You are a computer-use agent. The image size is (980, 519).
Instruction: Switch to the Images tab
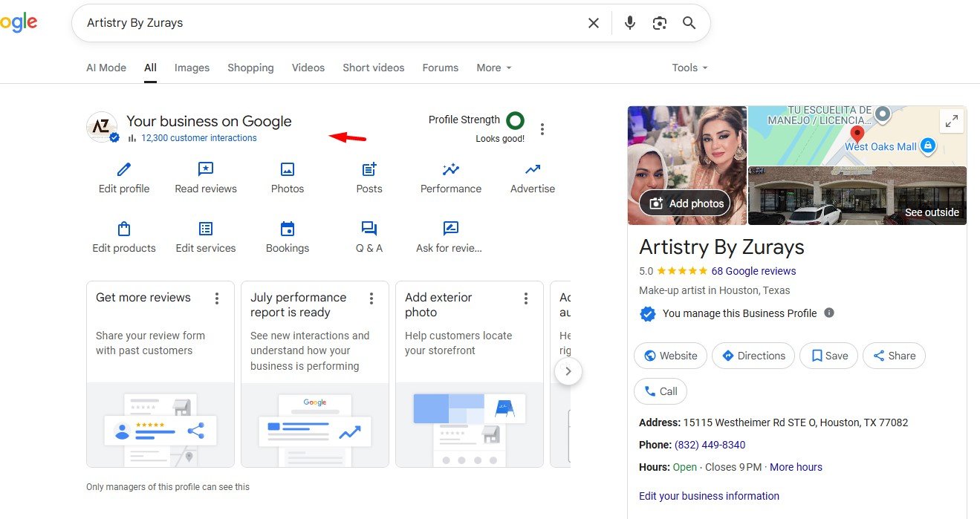coord(192,68)
